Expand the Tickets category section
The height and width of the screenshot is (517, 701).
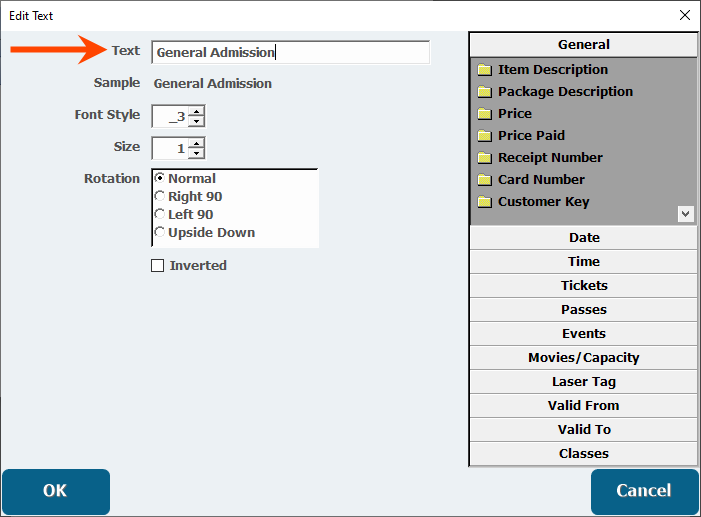point(584,286)
